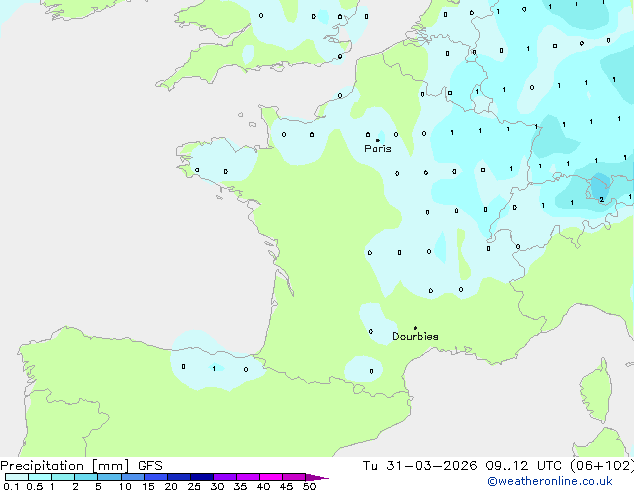634x490 pixels.
Task: Click the Paris city label
Action: (378, 149)
